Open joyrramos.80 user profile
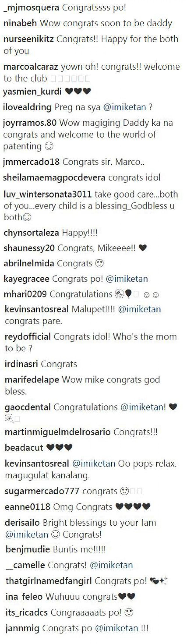The image size is (187, 644). pyautogui.click(x=30, y=123)
